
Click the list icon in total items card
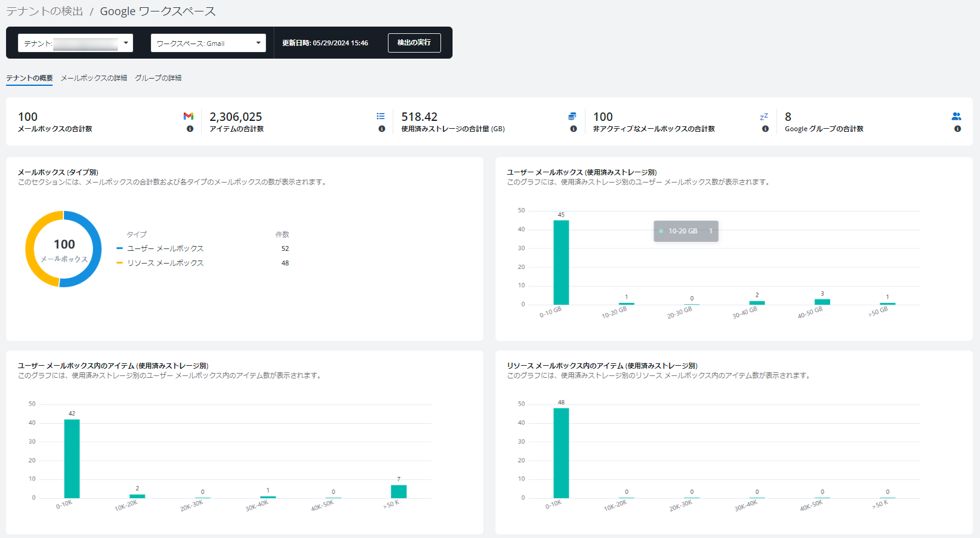[381, 116]
